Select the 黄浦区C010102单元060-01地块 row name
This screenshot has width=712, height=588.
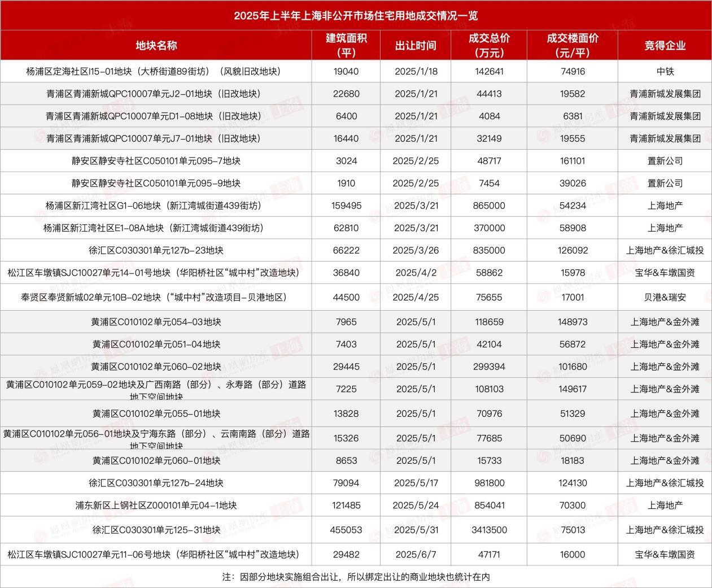point(156,461)
